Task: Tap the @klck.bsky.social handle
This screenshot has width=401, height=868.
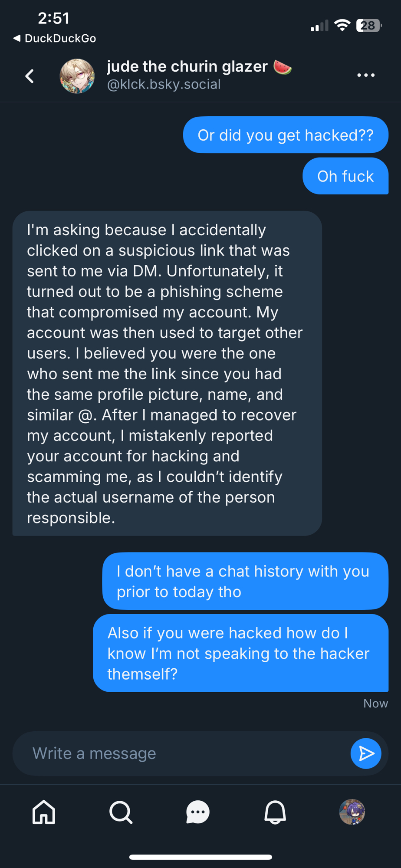Action: [x=164, y=84]
